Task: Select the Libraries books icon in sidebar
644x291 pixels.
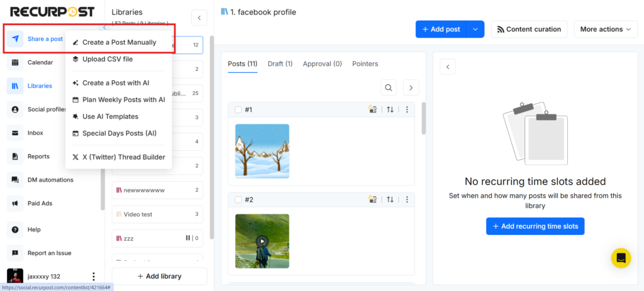Action: [15, 85]
